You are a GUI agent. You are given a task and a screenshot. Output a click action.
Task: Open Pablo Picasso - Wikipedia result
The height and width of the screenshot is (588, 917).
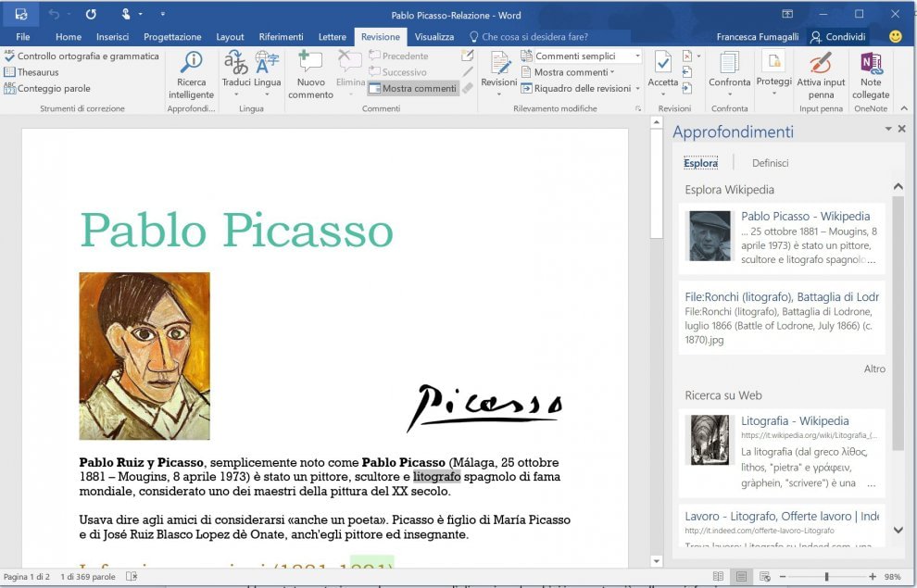[x=782, y=239]
